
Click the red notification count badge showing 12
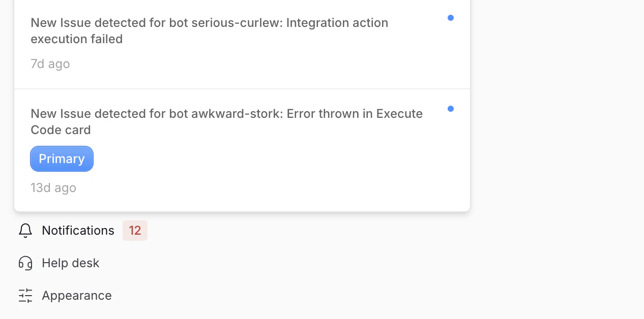(135, 231)
